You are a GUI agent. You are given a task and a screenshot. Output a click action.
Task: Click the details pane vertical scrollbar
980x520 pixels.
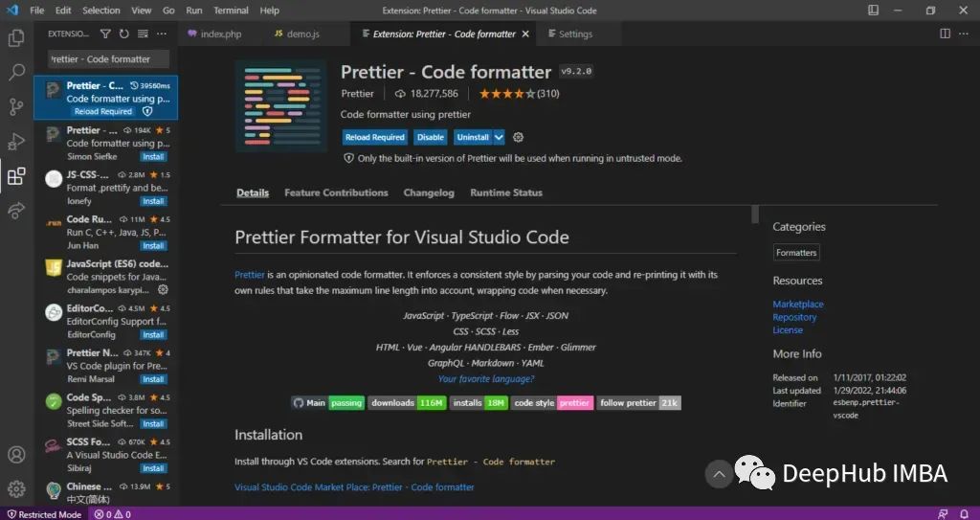[755, 214]
